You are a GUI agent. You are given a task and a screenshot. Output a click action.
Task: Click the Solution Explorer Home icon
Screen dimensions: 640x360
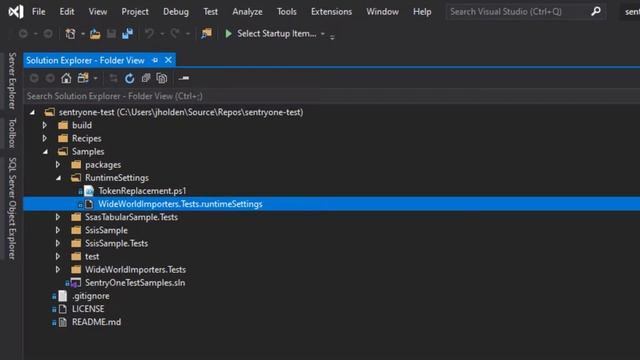66,78
